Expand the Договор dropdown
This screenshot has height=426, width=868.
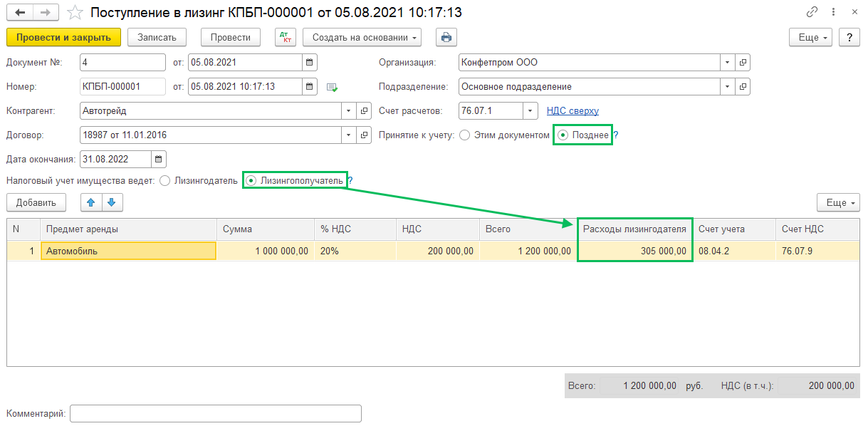point(349,135)
